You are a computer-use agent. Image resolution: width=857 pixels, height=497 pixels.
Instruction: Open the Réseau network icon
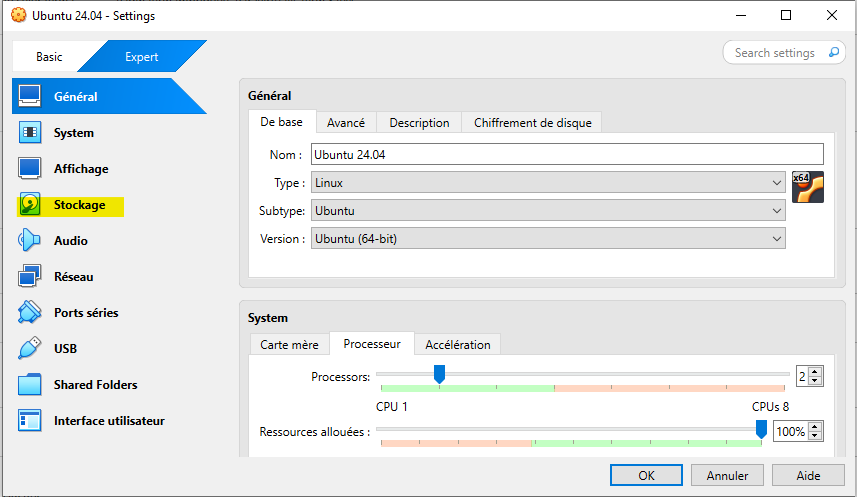coord(30,277)
